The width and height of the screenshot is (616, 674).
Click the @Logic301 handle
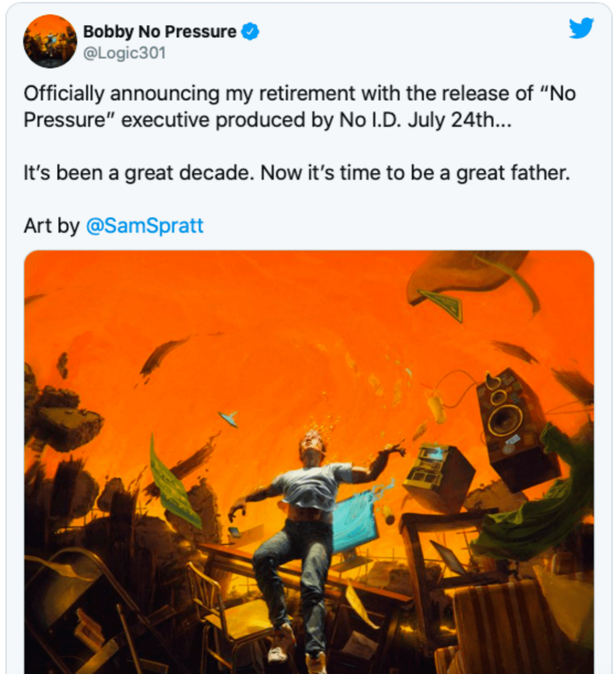125,53
